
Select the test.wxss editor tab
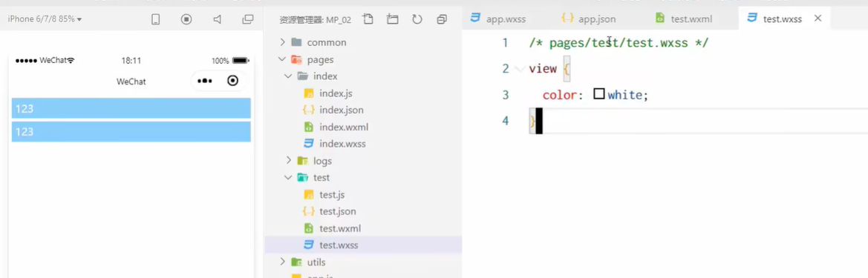click(x=782, y=19)
